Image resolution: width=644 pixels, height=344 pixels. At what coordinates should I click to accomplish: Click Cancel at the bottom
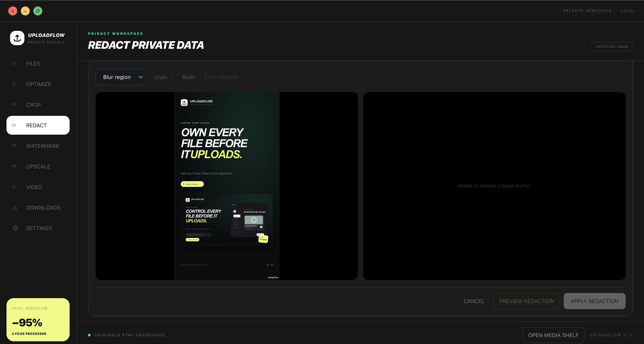[x=474, y=301]
